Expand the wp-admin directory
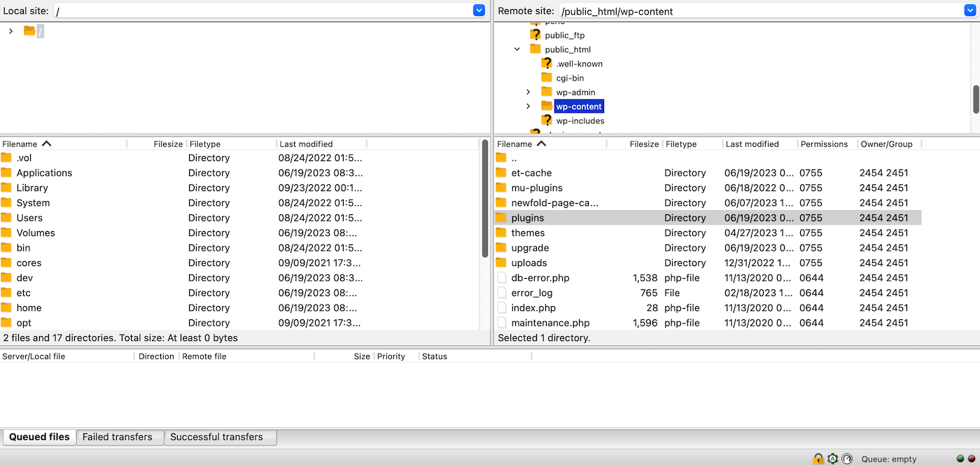The image size is (980, 465). [530, 92]
